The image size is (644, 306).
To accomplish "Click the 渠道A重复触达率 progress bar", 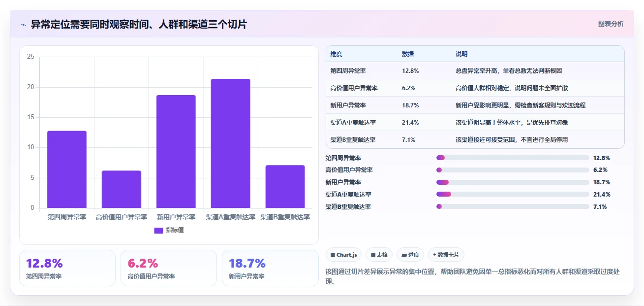I will pyautogui.click(x=513, y=194).
